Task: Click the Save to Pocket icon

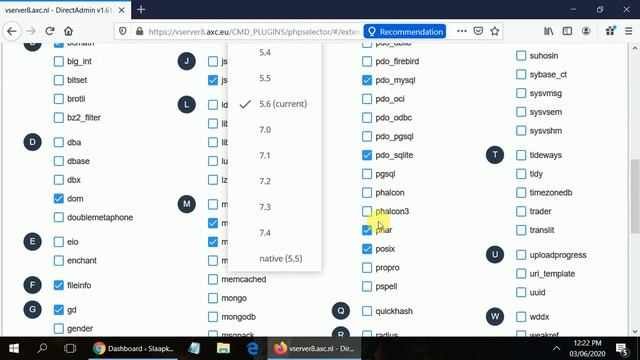Action: click(478, 31)
